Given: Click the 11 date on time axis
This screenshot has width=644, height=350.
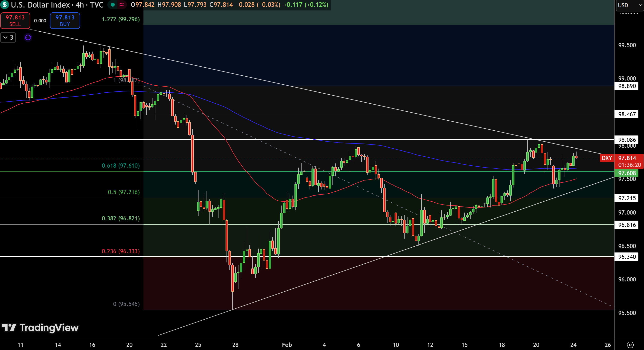Looking at the screenshot, I should tap(20, 345).
